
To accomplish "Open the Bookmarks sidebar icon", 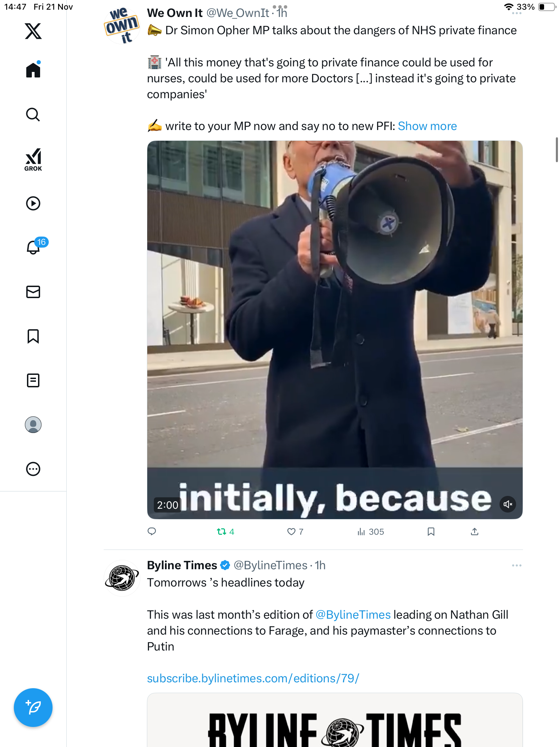I will 33,336.
